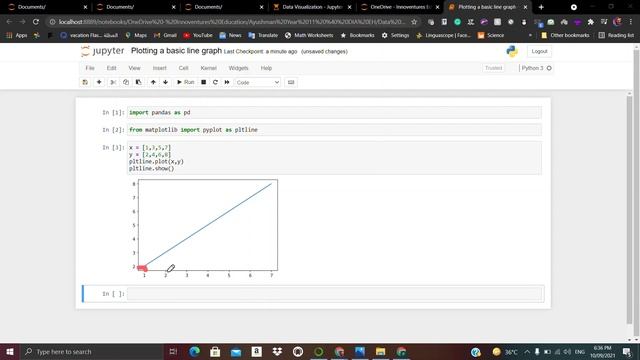Open the cell type Code dropdown
This screenshot has width=640, height=360.
pyautogui.click(x=257, y=82)
